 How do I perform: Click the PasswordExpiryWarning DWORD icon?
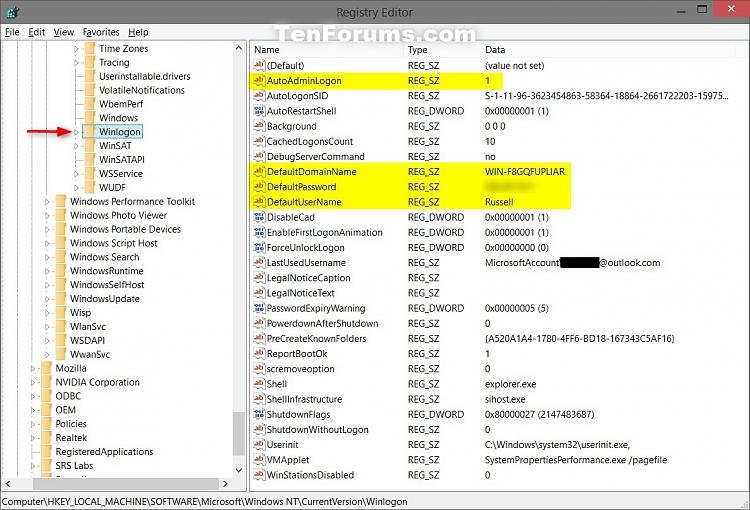pos(259,308)
